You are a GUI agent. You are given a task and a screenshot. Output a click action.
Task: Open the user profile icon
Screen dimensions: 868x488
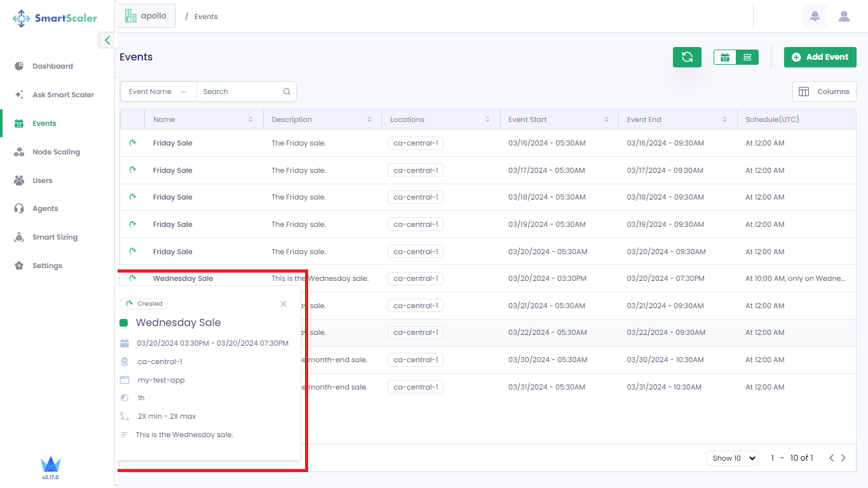844,17
